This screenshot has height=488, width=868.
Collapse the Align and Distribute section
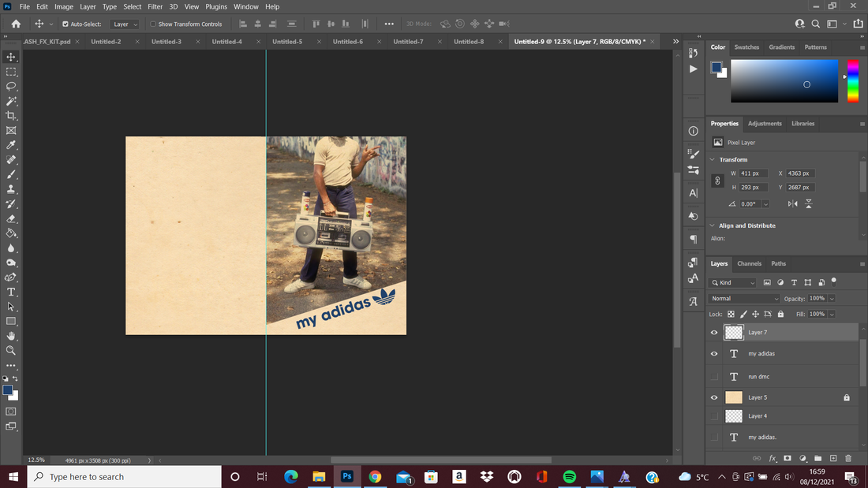[x=713, y=225]
